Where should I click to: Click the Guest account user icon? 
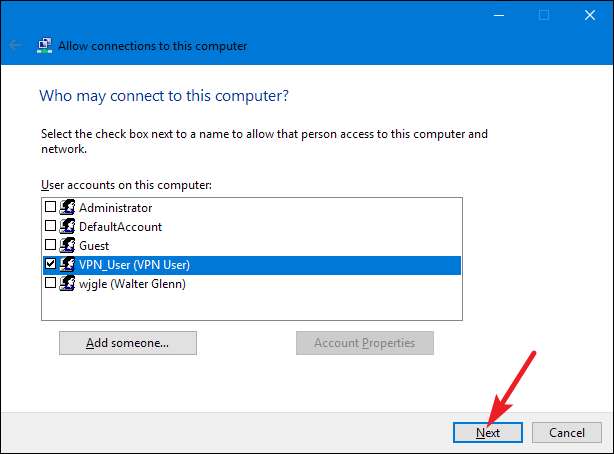(68, 246)
